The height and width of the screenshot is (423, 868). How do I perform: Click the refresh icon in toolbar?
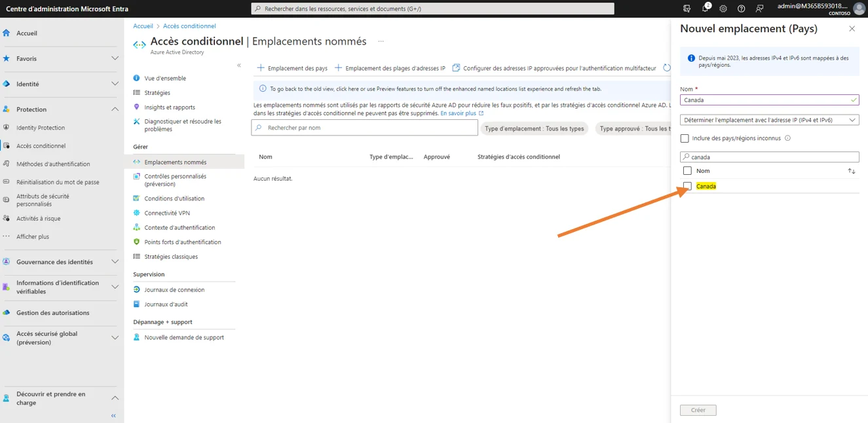667,68
